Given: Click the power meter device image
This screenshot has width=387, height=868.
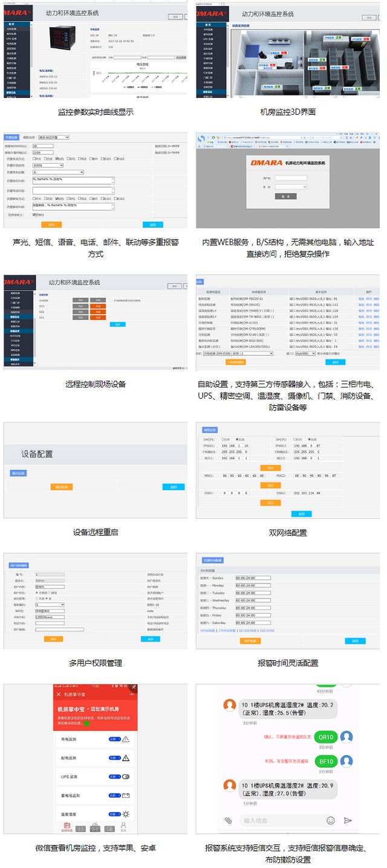Looking at the screenshot, I should [x=62, y=37].
